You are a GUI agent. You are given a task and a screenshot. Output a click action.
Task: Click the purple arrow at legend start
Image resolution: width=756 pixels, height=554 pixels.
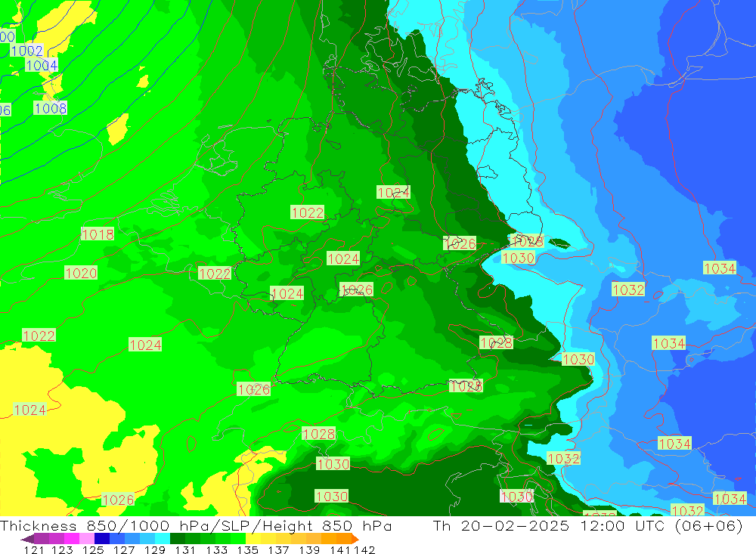tap(27, 538)
